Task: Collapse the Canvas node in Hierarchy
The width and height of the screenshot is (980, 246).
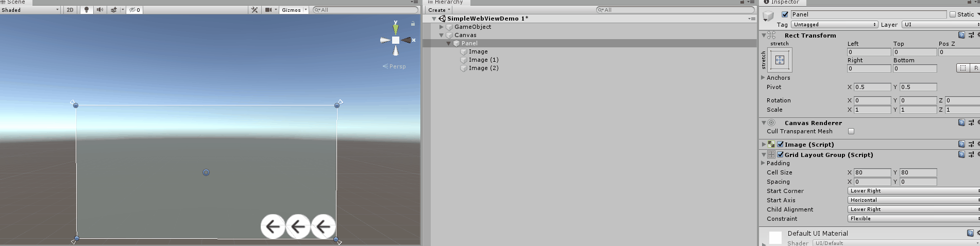Action: (x=442, y=35)
